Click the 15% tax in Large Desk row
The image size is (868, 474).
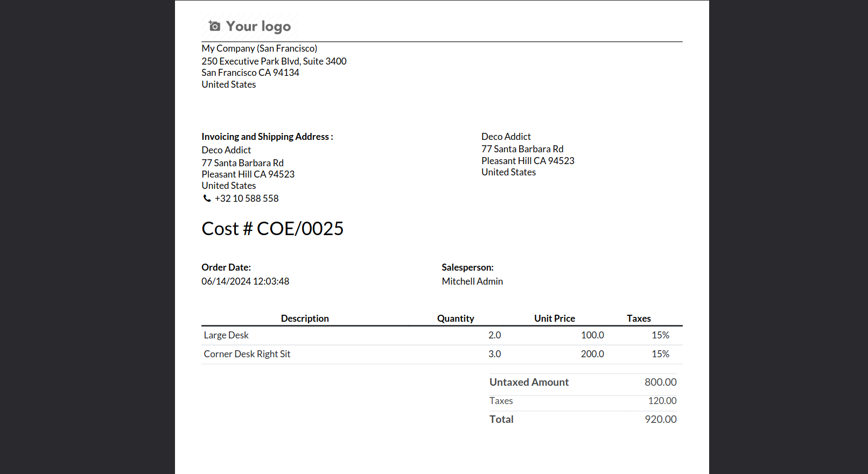660,335
